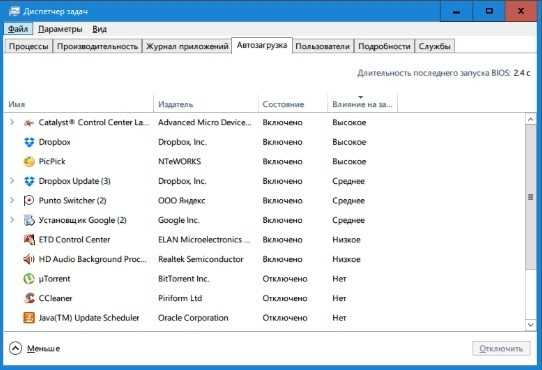Click the HD Audio Background Proc... name
This screenshot has width=542, height=370.
pyautogui.click(x=93, y=259)
